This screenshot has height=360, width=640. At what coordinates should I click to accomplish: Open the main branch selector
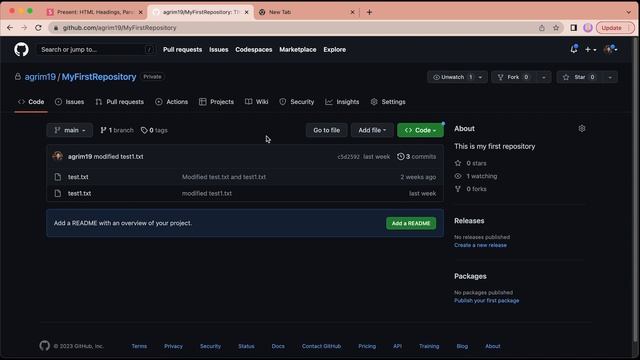point(70,130)
